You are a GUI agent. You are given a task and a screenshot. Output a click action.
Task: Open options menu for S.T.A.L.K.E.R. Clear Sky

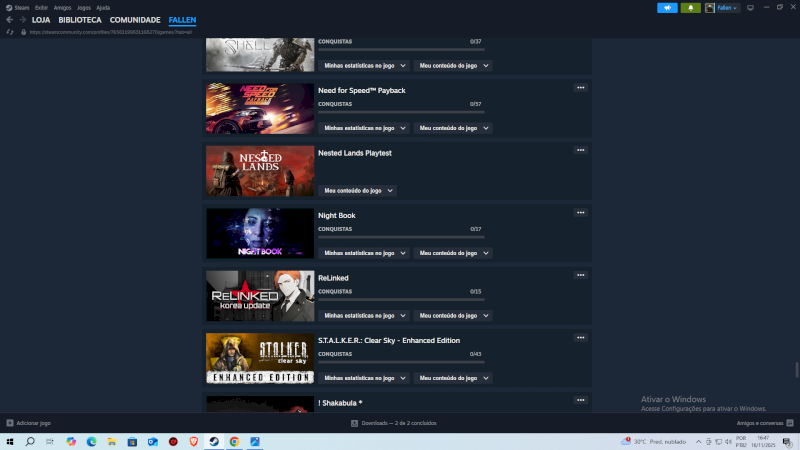point(581,338)
